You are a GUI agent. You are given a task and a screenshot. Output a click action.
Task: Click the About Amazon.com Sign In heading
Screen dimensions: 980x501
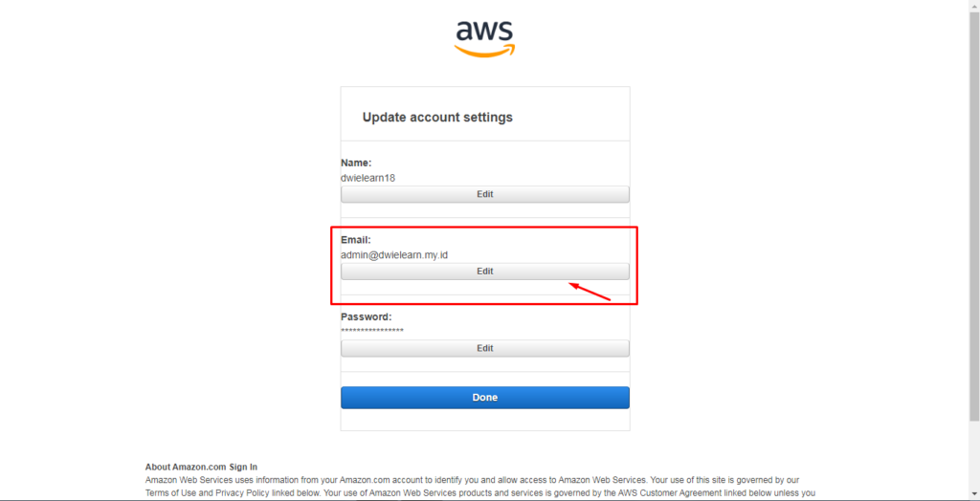[201, 467]
